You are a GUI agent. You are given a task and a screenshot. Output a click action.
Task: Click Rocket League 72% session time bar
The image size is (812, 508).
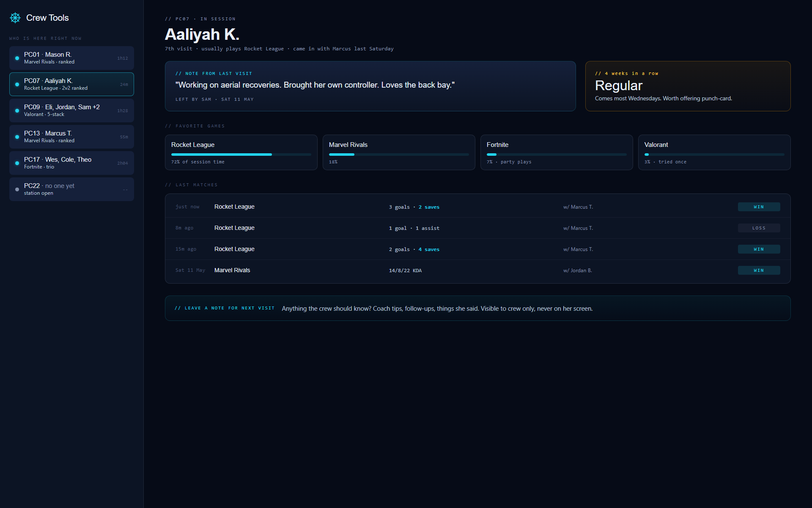click(x=241, y=155)
